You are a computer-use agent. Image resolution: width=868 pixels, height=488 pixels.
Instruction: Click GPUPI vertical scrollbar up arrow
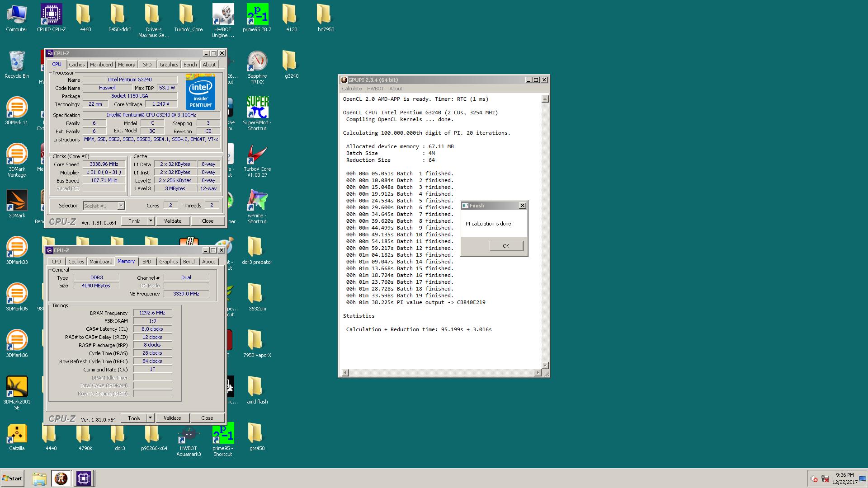[x=545, y=99]
